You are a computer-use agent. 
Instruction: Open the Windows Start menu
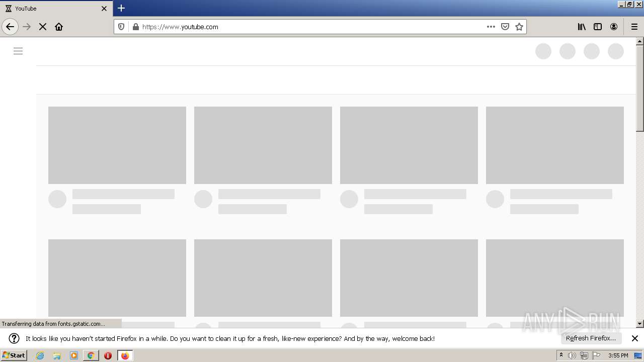[x=14, y=355]
